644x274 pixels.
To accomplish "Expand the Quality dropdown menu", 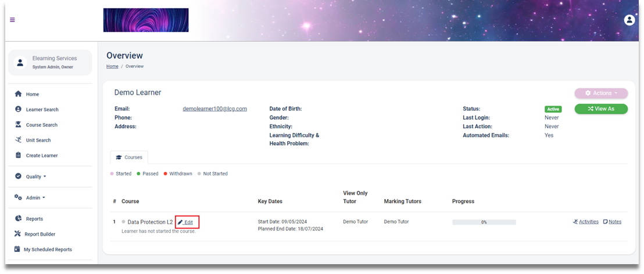I will (36, 177).
